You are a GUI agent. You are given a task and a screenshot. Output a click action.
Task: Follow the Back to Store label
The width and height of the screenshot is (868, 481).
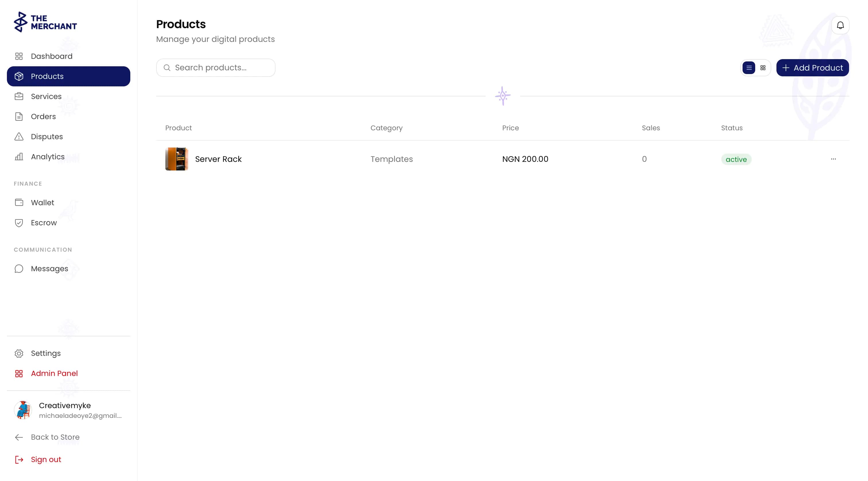point(55,437)
